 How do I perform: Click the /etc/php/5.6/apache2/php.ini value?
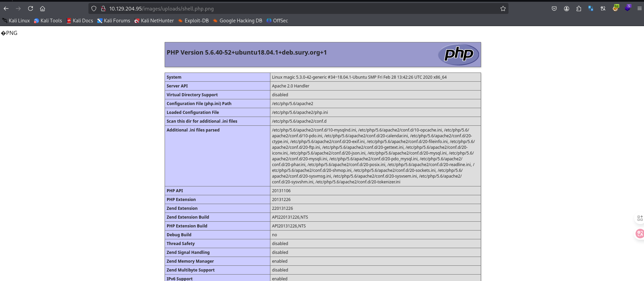click(x=300, y=113)
